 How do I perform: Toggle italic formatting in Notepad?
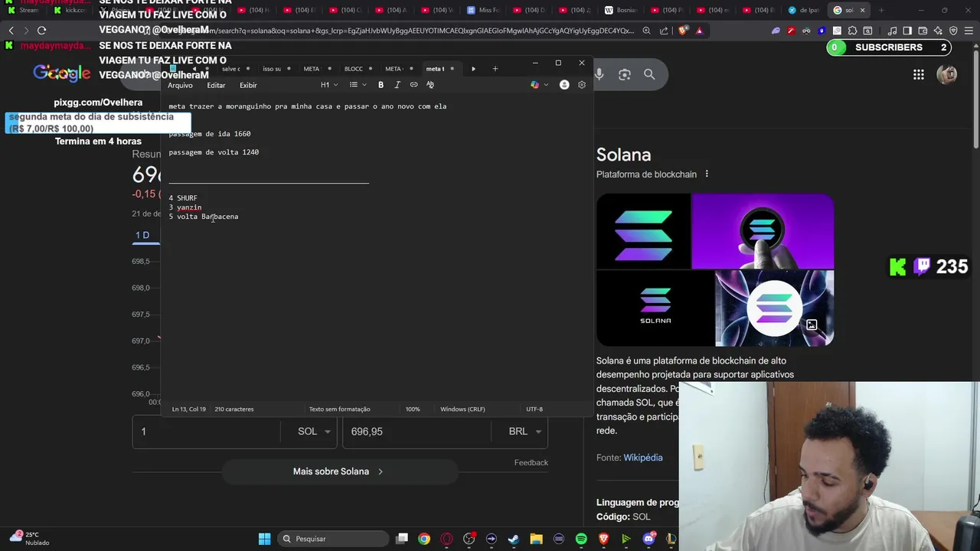(x=397, y=85)
